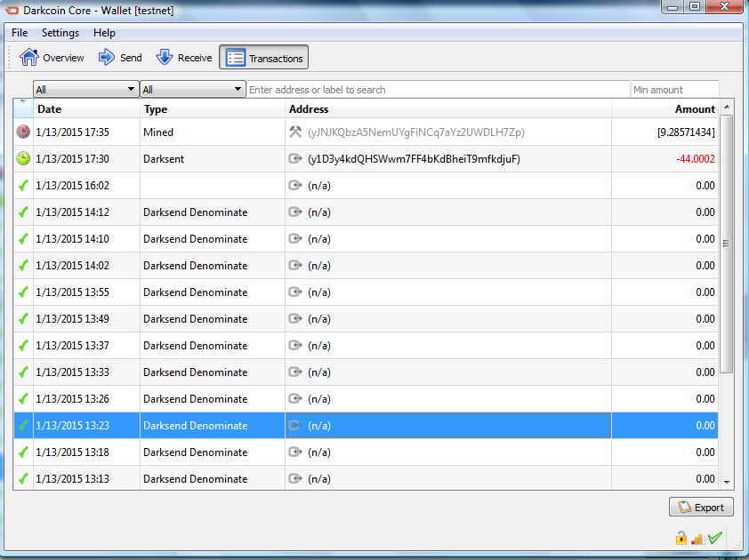
Task: Click the send arrow icon in 14:12 row
Action: click(295, 212)
